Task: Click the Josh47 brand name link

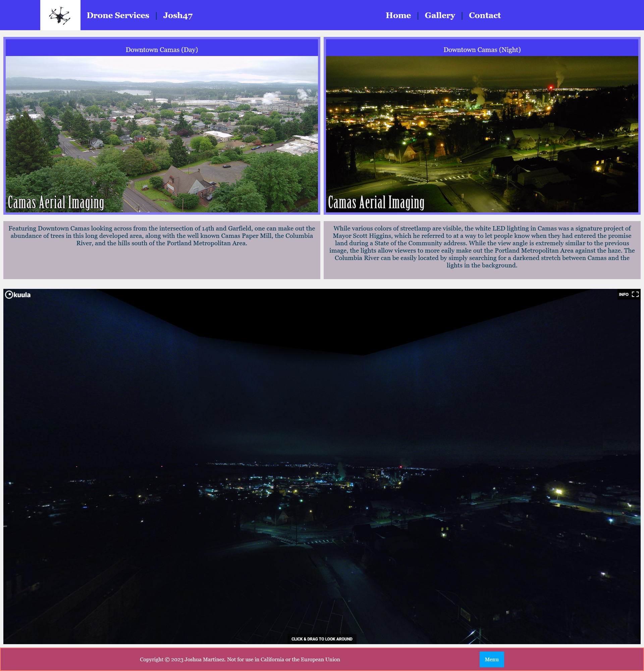Action: [178, 15]
